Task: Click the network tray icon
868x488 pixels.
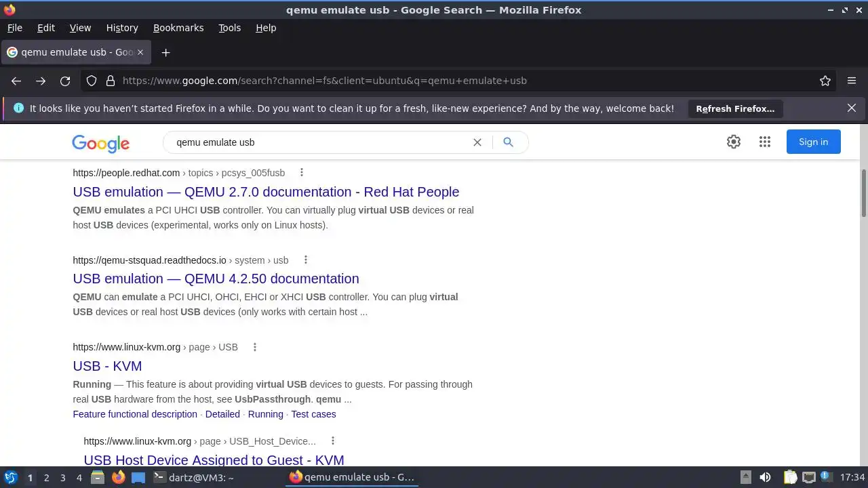Action: [808, 477]
